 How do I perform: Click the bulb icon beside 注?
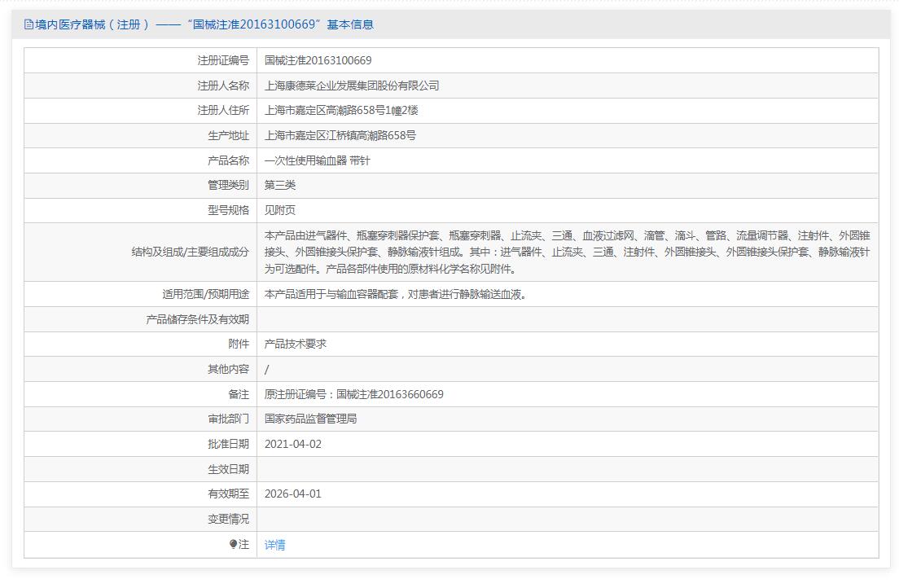234,544
